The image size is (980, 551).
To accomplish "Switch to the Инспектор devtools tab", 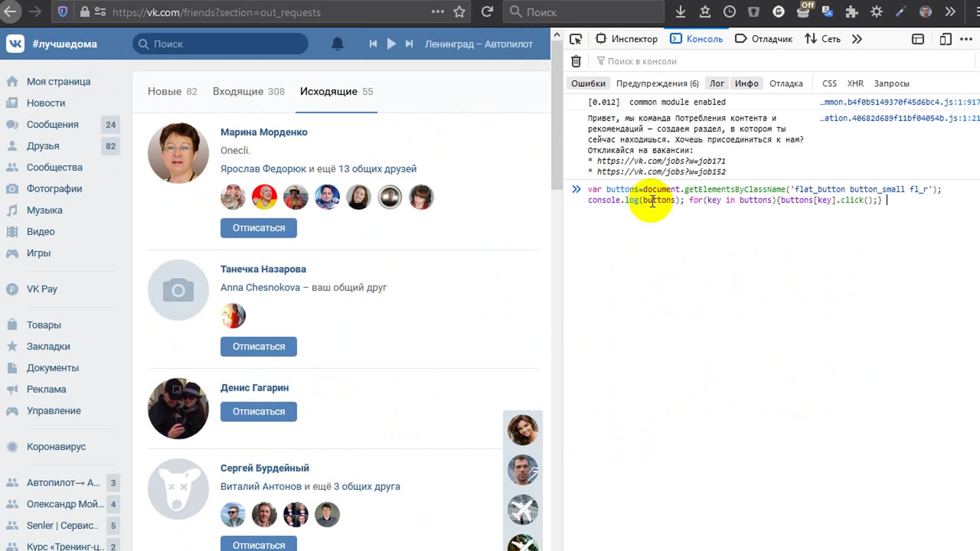I will point(627,39).
